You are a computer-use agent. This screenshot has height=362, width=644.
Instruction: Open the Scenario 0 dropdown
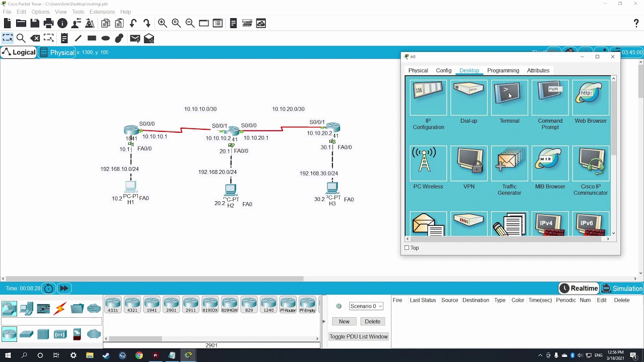(366, 306)
